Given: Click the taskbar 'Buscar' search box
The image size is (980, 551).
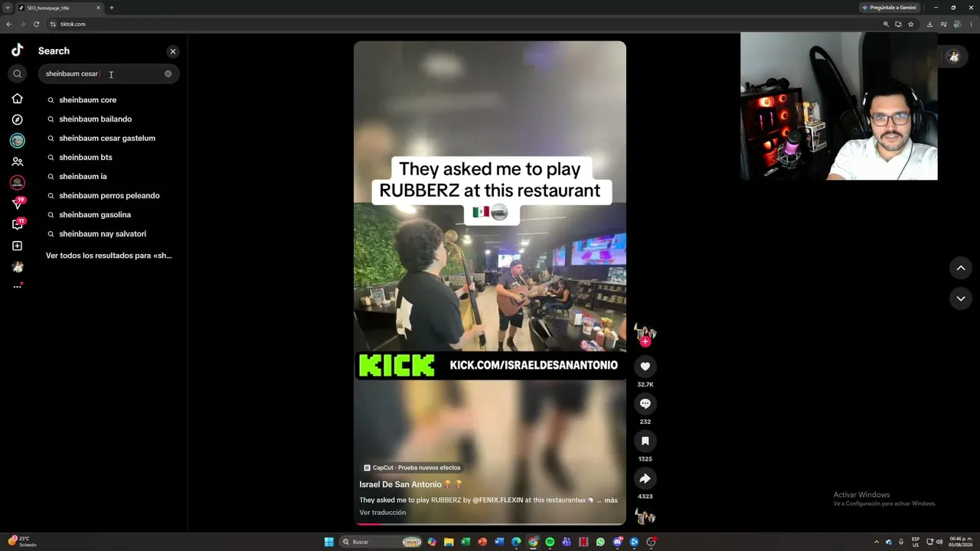Looking at the screenshot, I should click(380, 542).
